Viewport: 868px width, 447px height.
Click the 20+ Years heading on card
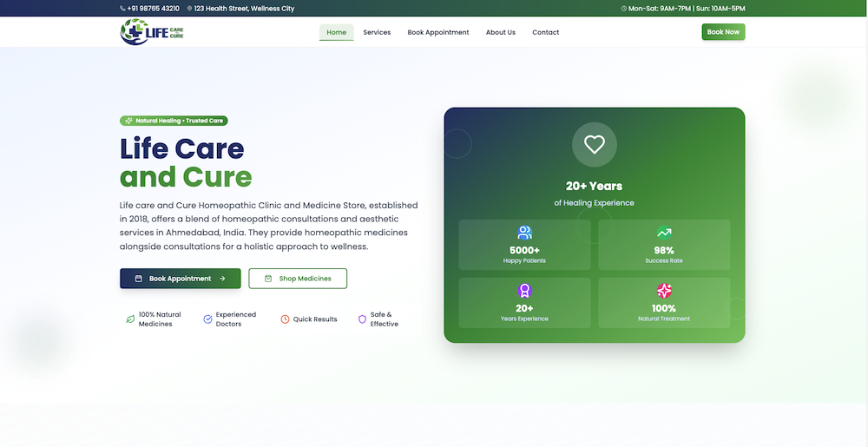[x=594, y=186]
